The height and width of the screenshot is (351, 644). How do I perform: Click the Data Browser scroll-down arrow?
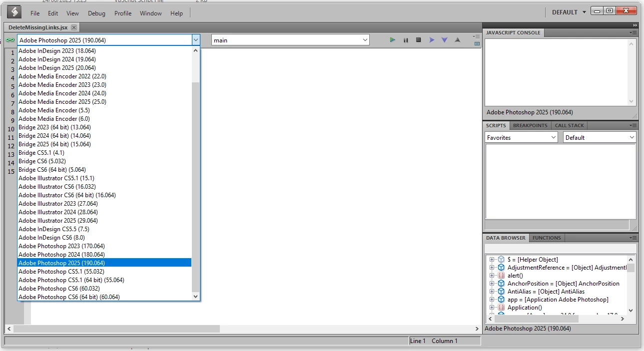point(631,310)
